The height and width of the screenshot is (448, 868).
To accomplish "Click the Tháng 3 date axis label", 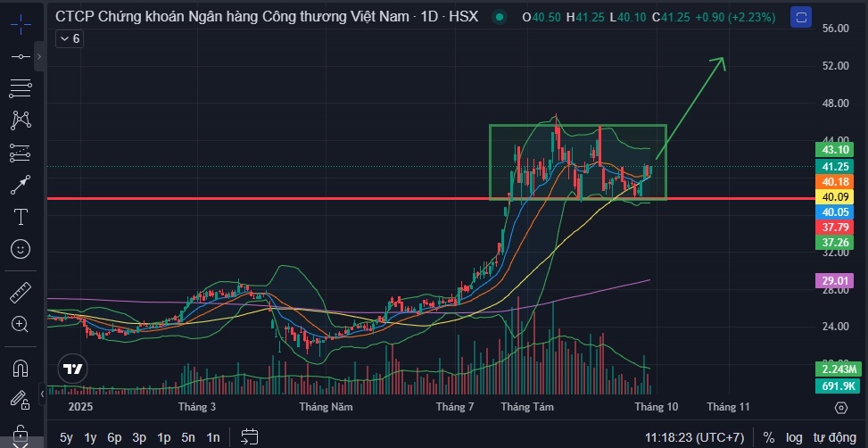I will (x=197, y=407).
